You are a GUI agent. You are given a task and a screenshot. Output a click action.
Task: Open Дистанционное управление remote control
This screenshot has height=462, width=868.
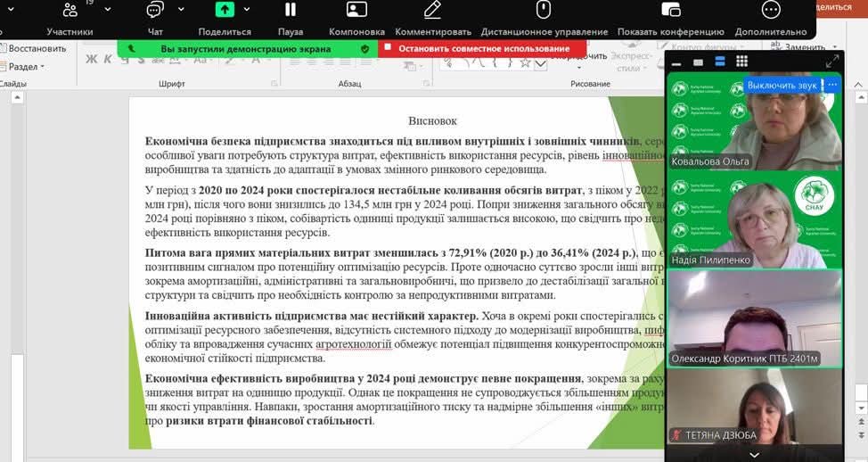point(543,18)
